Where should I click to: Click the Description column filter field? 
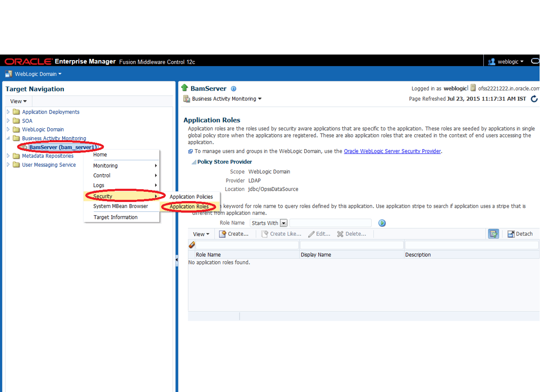pyautogui.click(x=472, y=245)
